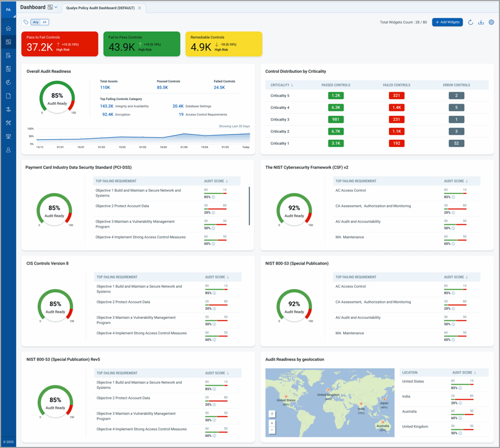Refresh the dashboard with the reload icon
Viewport: 500px width, 448px height.
click(470, 22)
